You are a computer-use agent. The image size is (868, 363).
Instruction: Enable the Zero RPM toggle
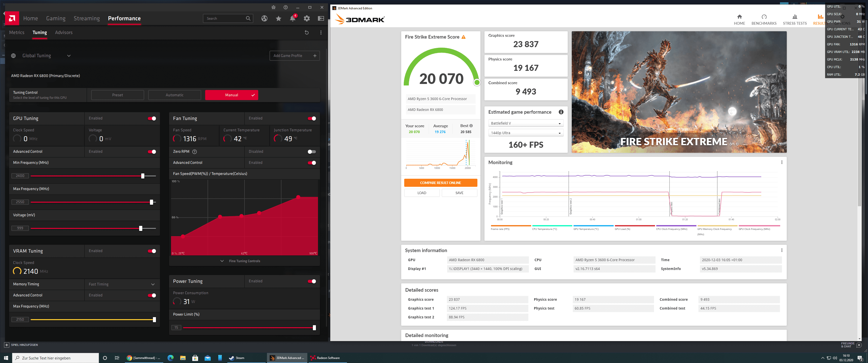click(x=312, y=152)
